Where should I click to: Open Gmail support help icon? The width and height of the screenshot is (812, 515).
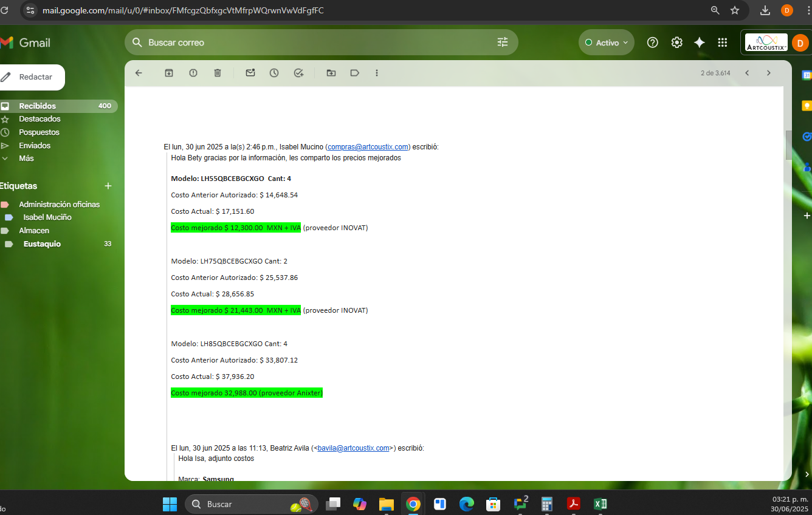(653, 43)
